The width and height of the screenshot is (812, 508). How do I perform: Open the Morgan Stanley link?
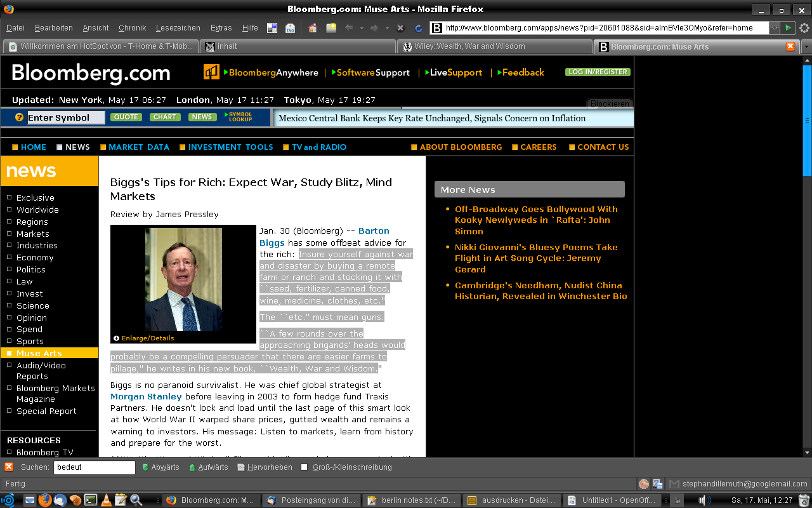pyautogui.click(x=146, y=396)
